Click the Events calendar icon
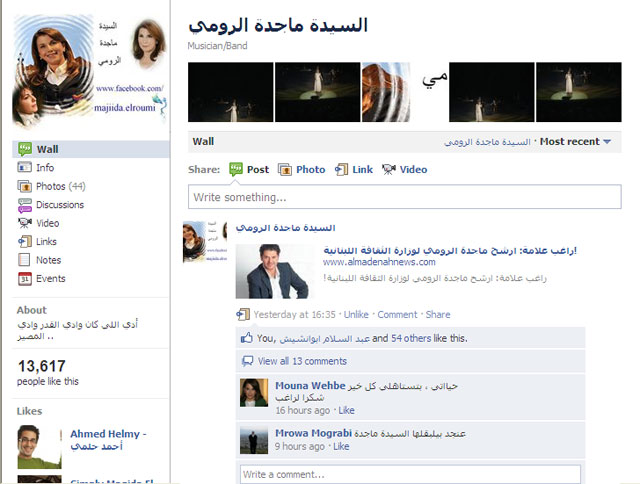 pyautogui.click(x=24, y=279)
